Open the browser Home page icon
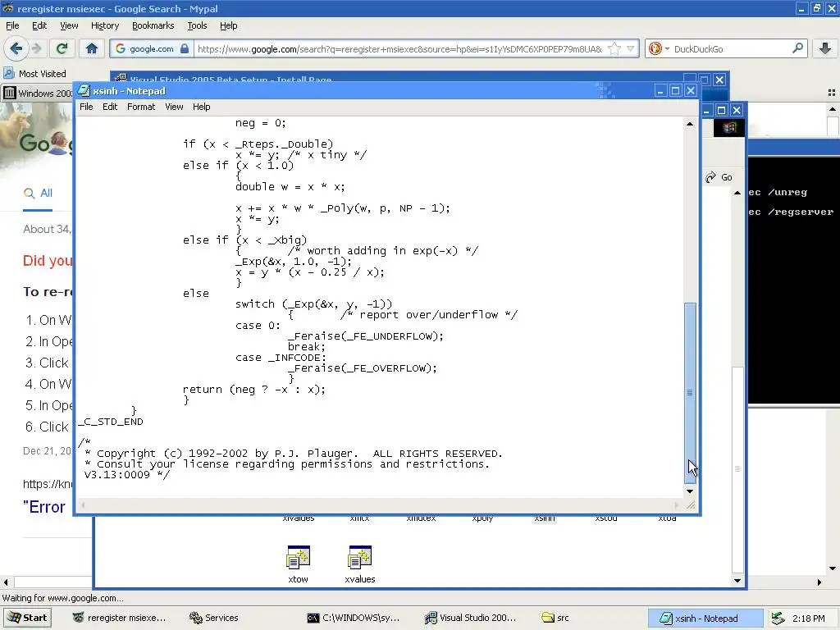The height and width of the screenshot is (630, 840). (x=92, y=48)
